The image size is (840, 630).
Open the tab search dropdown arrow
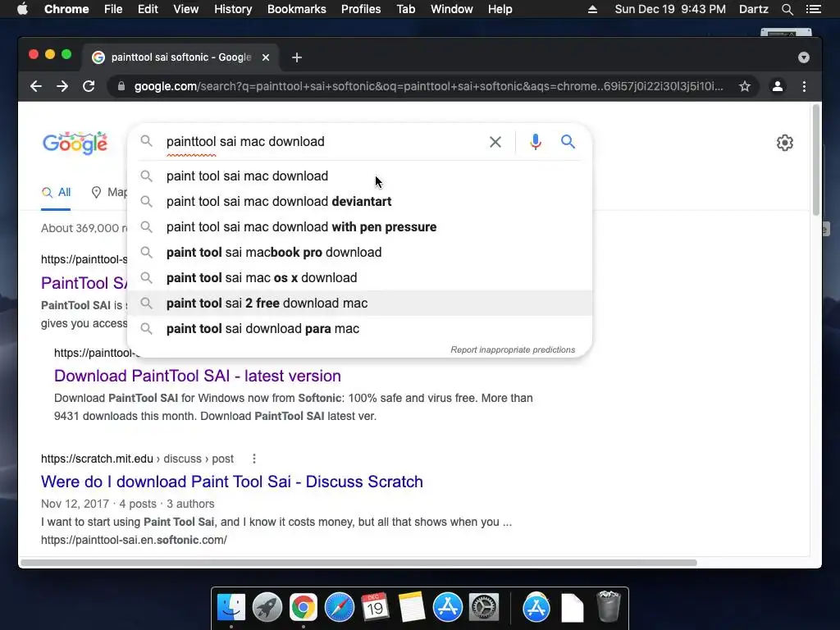tap(804, 57)
